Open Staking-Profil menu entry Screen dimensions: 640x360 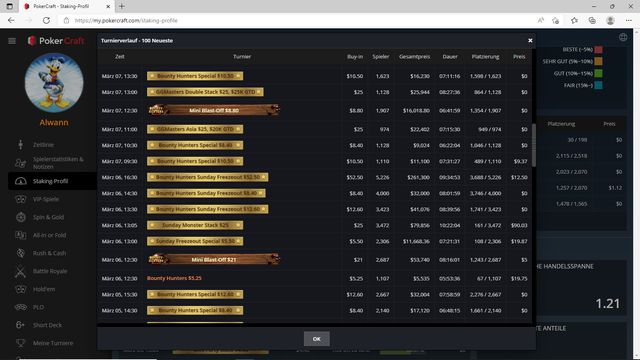coord(50,181)
